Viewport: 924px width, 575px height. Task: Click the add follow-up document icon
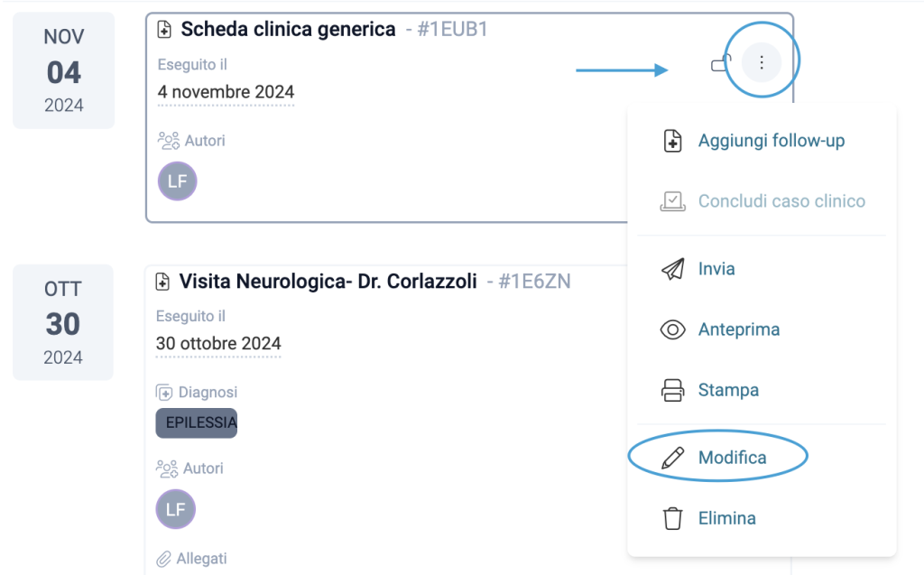click(672, 141)
